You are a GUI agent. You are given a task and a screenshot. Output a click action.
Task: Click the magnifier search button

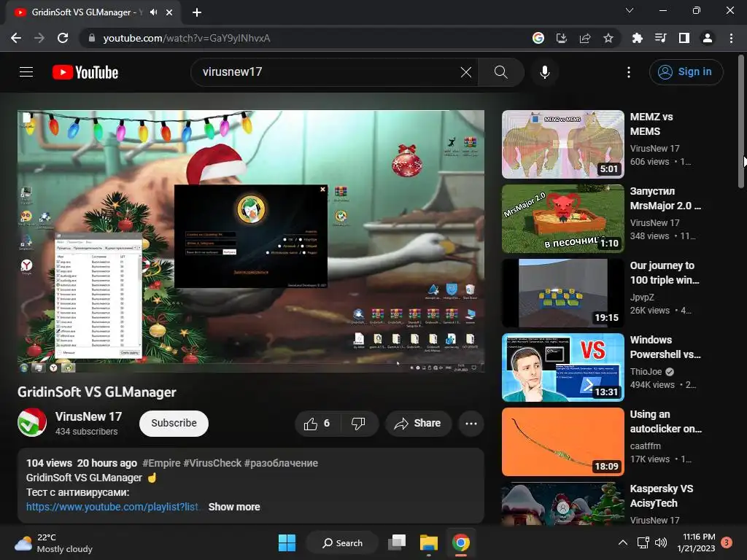pyautogui.click(x=500, y=72)
